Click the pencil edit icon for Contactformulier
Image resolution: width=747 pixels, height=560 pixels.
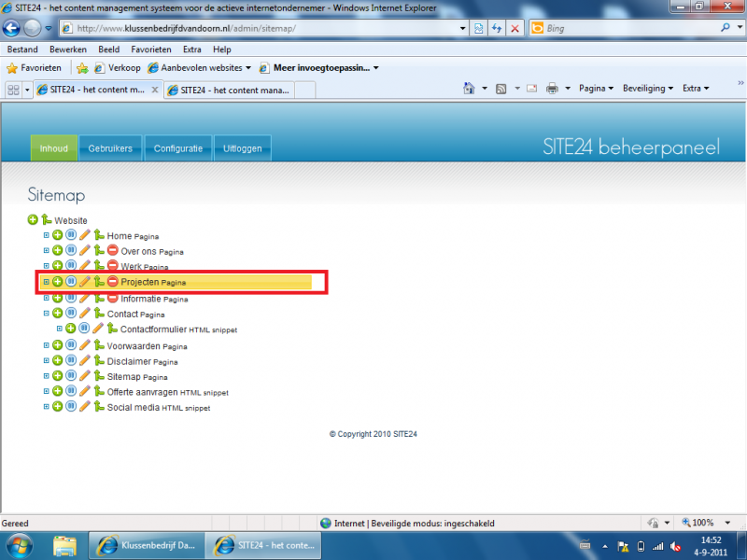click(x=98, y=329)
